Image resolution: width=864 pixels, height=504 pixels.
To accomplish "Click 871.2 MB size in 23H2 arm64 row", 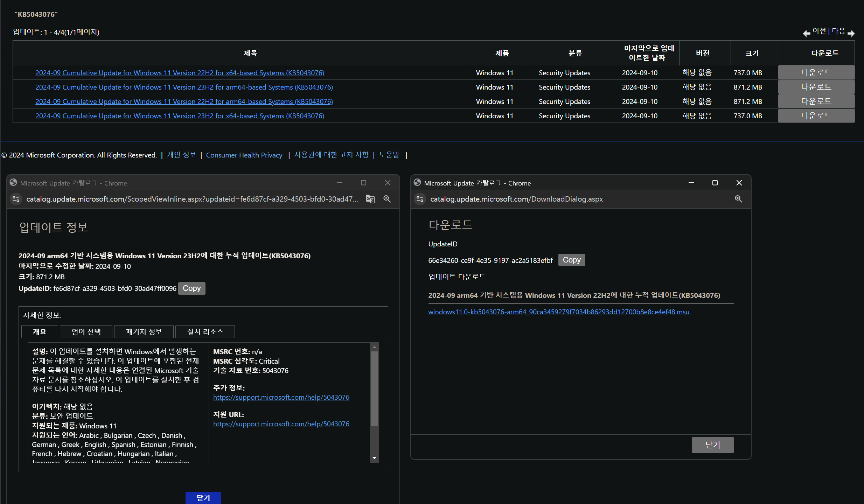I will tap(748, 87).
